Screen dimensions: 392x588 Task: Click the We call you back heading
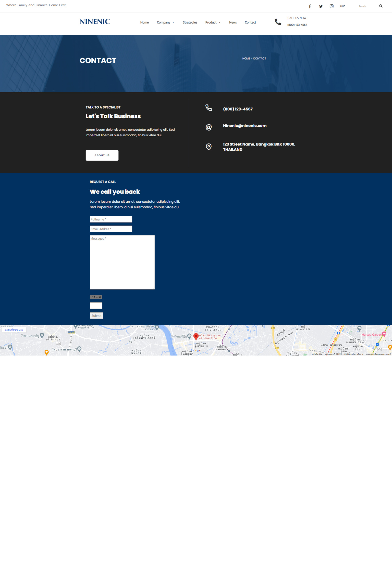(x=115, y=192)
